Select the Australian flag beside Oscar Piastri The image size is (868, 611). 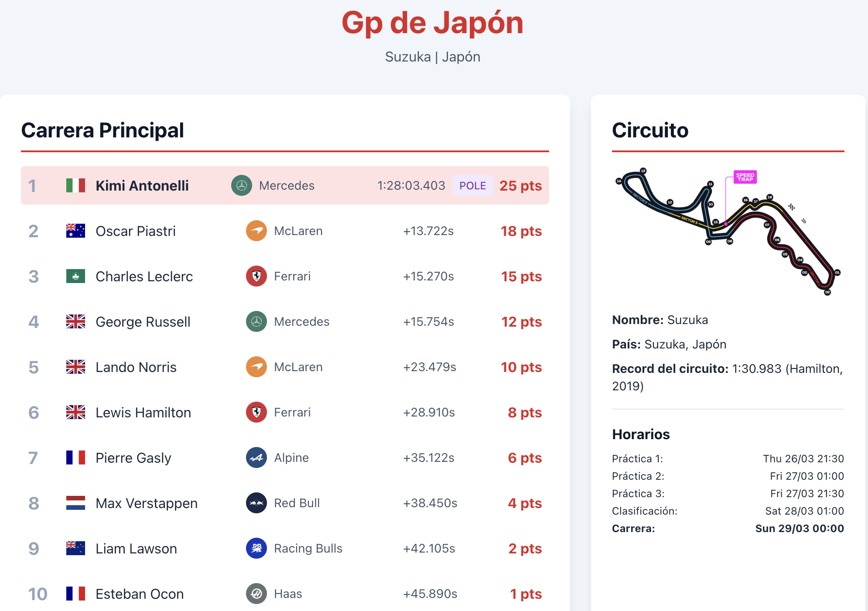(x=76, y=231)
